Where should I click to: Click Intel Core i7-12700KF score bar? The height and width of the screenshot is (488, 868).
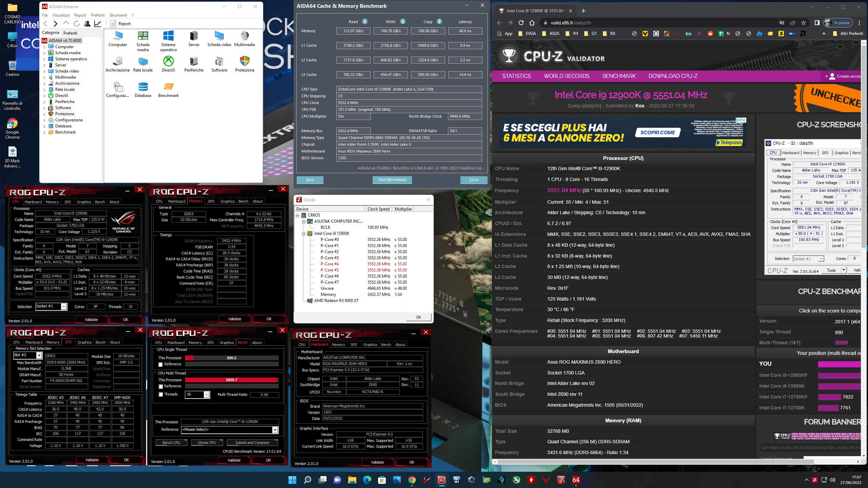[x=829, y=397]
